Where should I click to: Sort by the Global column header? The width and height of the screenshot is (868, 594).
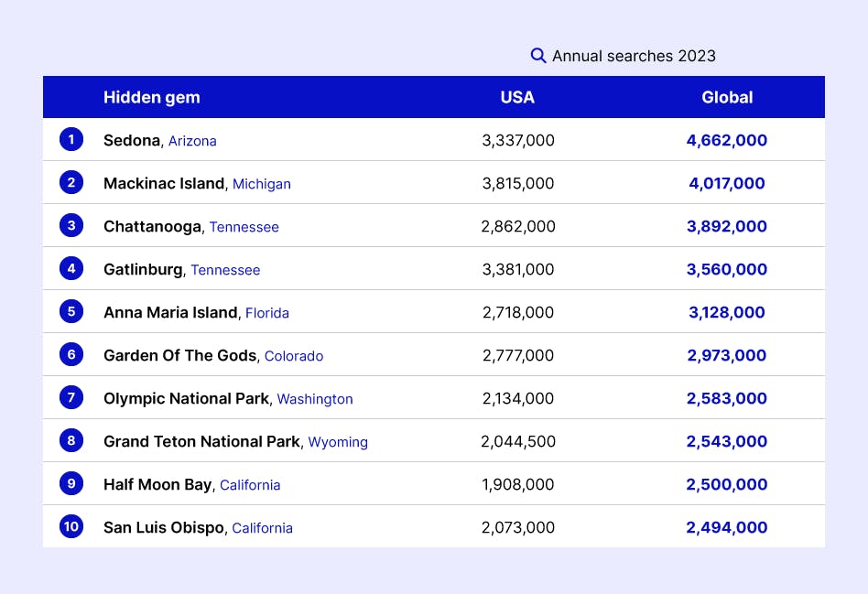click(x=727, y=97)
